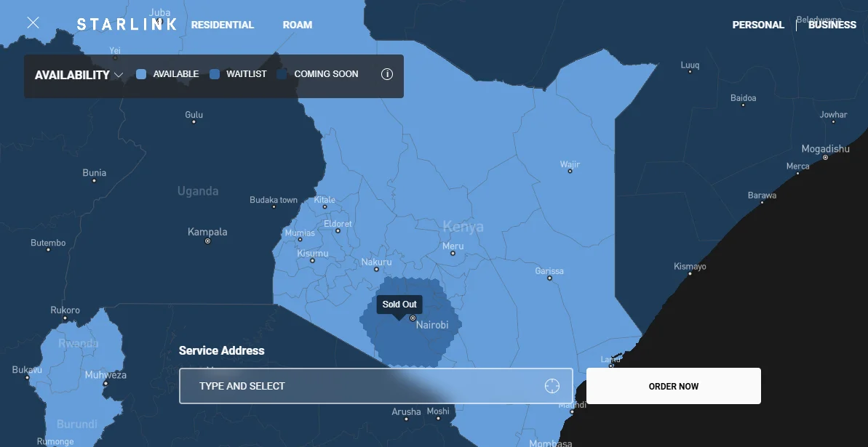Click the Uganda country label
868x447 pixels.
tap(198, 191)
